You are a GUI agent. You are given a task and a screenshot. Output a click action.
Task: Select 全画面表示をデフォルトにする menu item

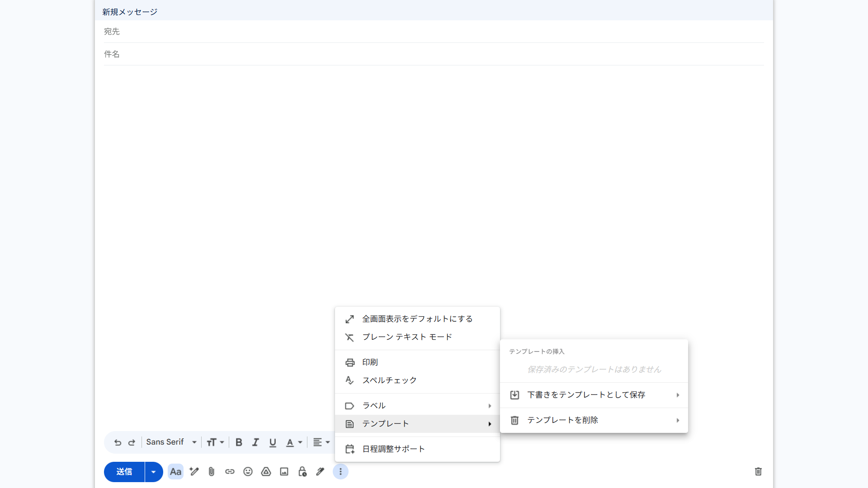tap(417, 319)
